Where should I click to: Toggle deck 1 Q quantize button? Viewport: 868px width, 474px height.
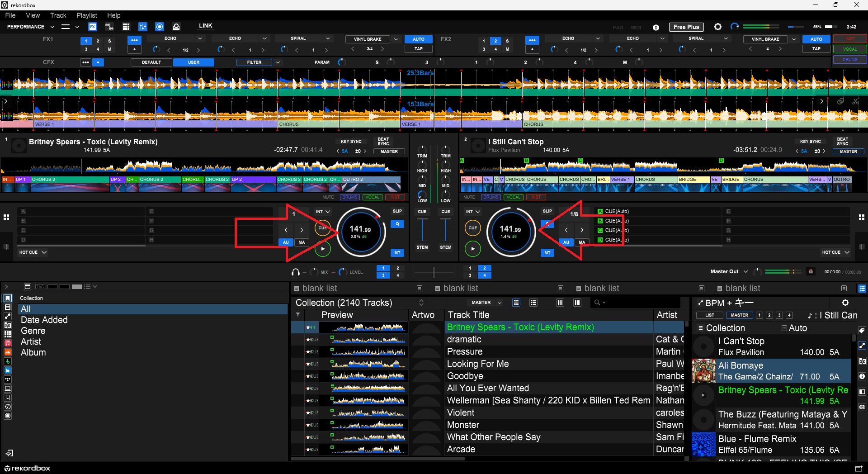pos(397,224)
